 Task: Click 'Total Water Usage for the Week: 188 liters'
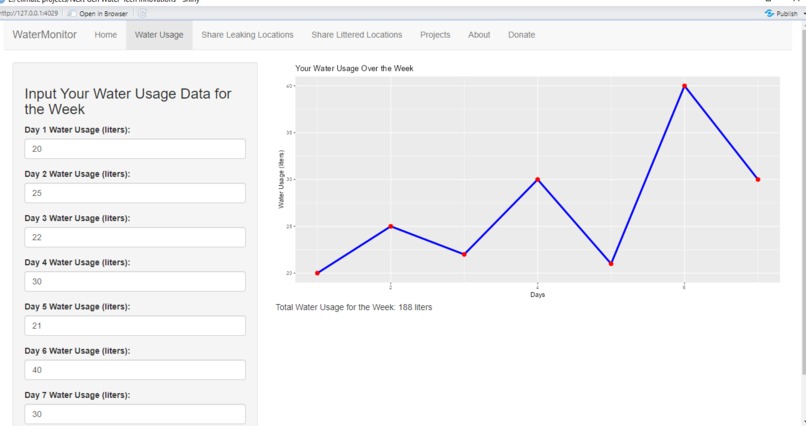[354, 307]
